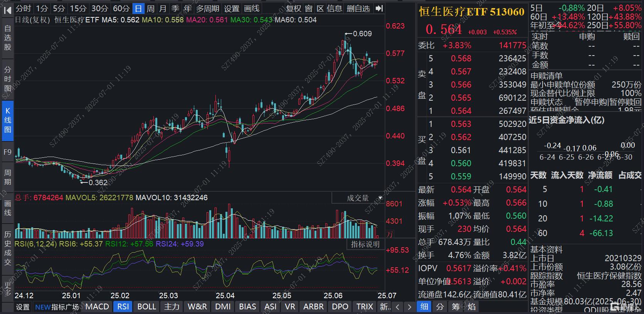Select K线图 in the left sidebar
Image resolution: width=644 pixels, height=314 pixels.
point(8,120)
